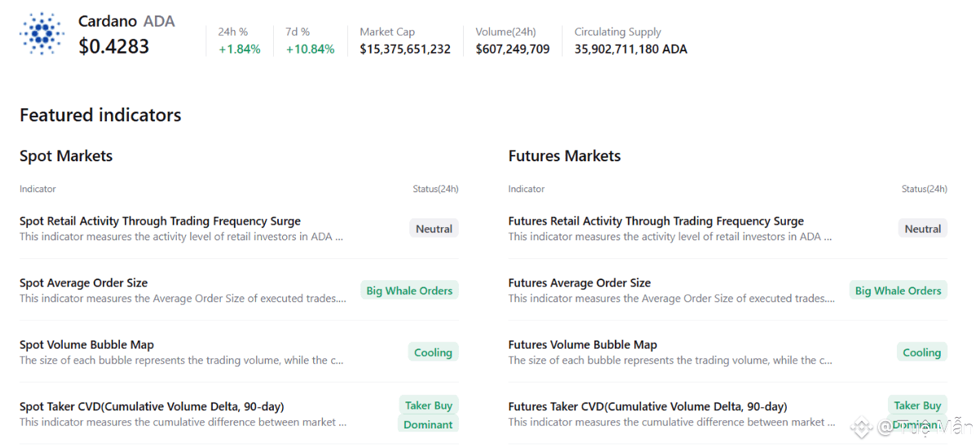Click the spot Cooling status badge

(x=433, y=353)
